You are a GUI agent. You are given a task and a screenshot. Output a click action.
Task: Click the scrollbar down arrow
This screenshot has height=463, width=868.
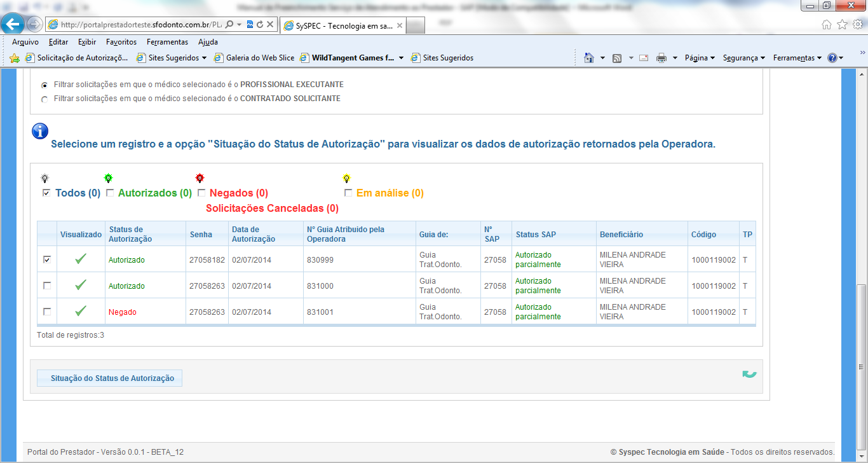[x=862, y=457]
